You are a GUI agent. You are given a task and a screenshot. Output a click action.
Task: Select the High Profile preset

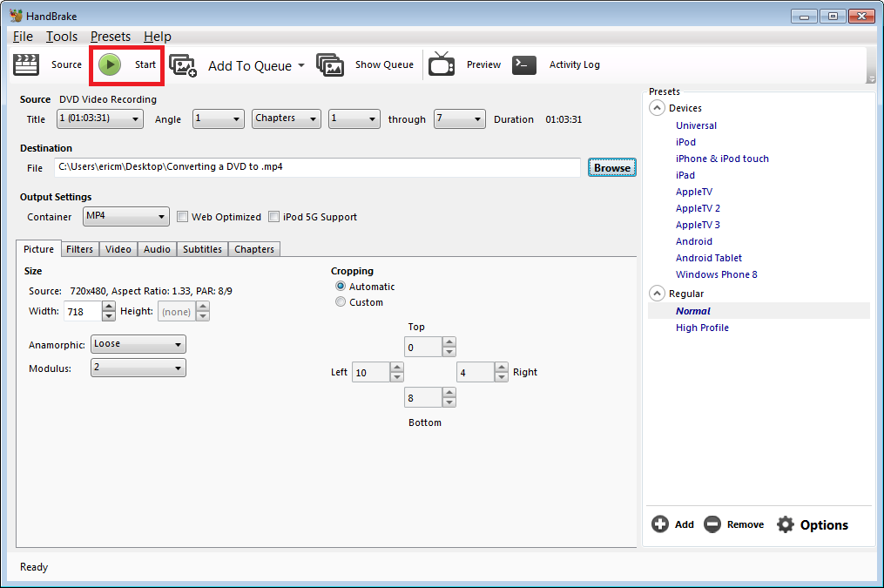tap(702, 328)
